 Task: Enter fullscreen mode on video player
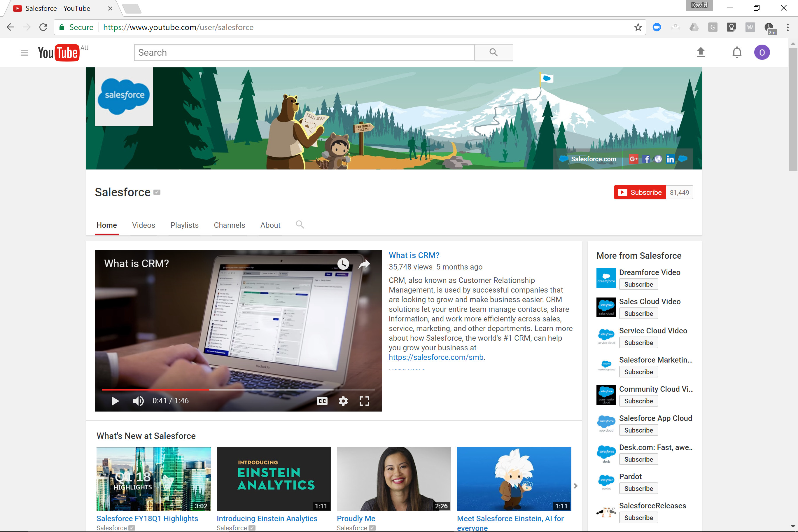(364, 401)
